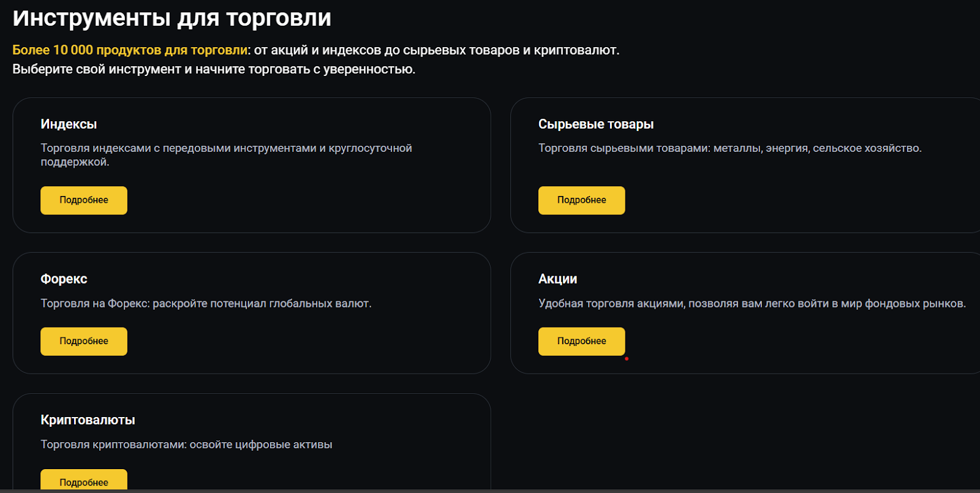
Task: Click the Криптовалюты card heading
Action: click(88, 420)
